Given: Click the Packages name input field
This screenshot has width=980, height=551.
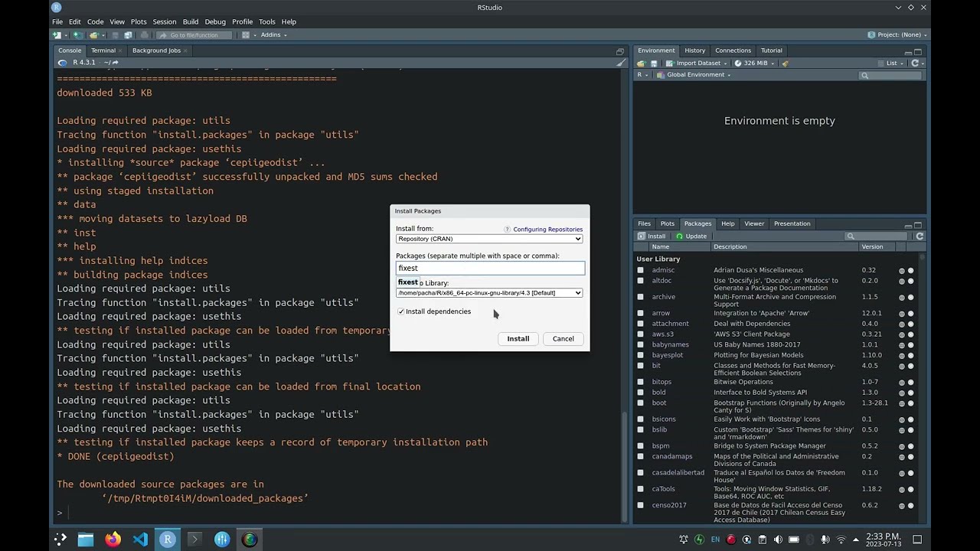Looking at the screenshot, I should (x=490, y=268).
